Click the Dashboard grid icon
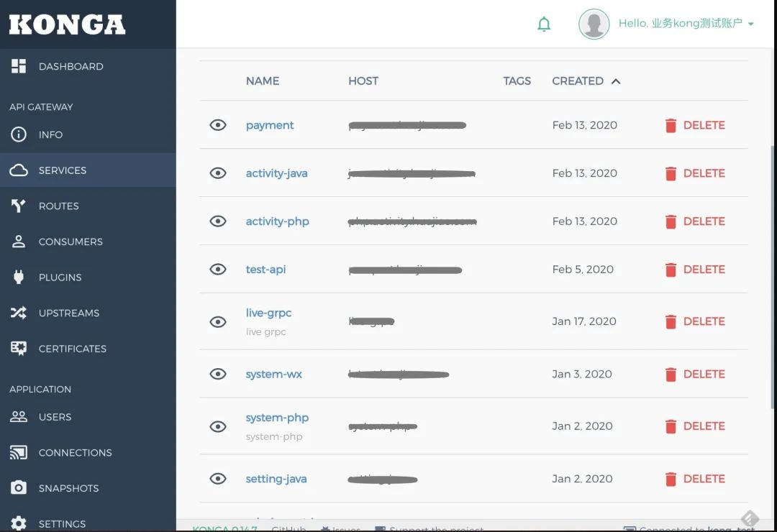This screenshot has height=532, width=777. click(19, 66)
